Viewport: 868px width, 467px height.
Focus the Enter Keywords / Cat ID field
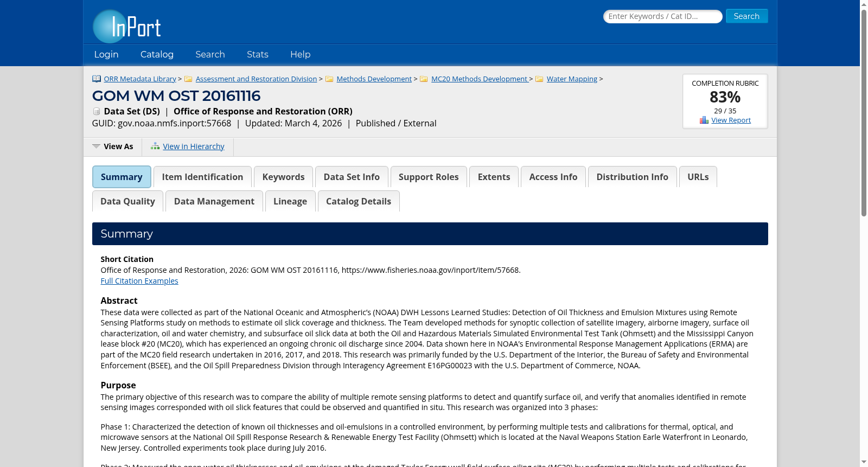click(x=662, y=16)
